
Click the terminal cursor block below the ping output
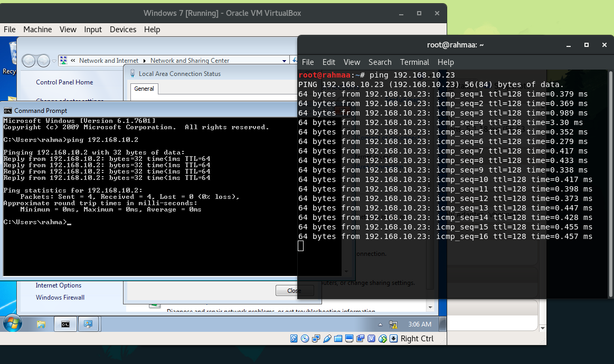pyautogui.click(x=301, y=246)
